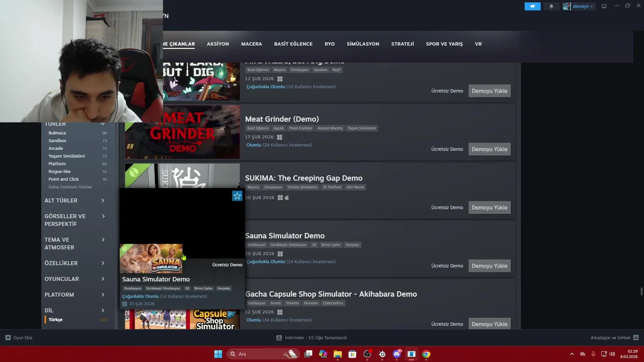Switch to OBS Studio in the taskbar
This screenshot has width=644, height=362.
click(x=367, y=354)
